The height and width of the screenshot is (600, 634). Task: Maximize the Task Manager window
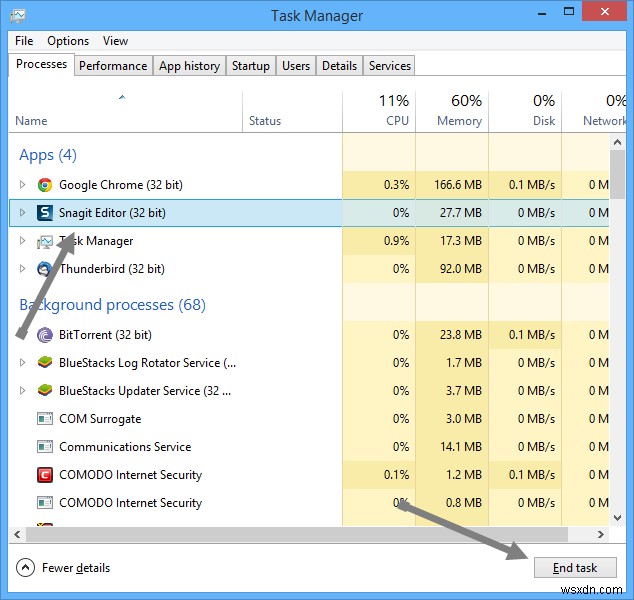(x=569, y=11)
